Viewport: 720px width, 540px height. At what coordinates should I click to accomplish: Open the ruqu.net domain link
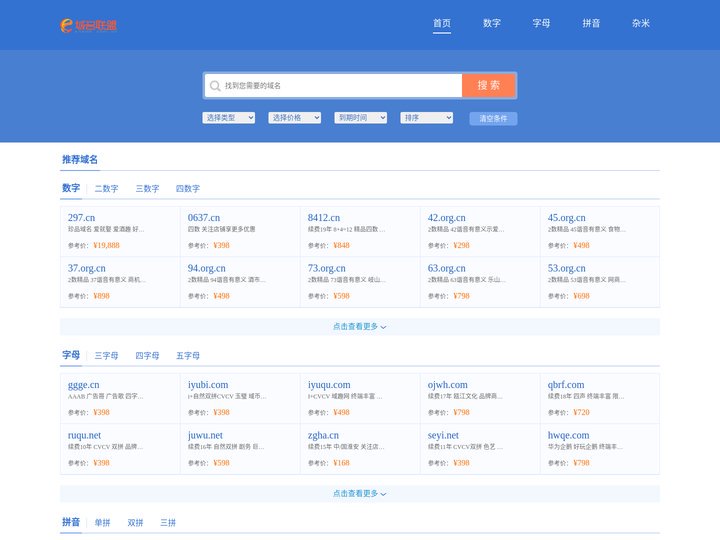click(x=84, y=435)
